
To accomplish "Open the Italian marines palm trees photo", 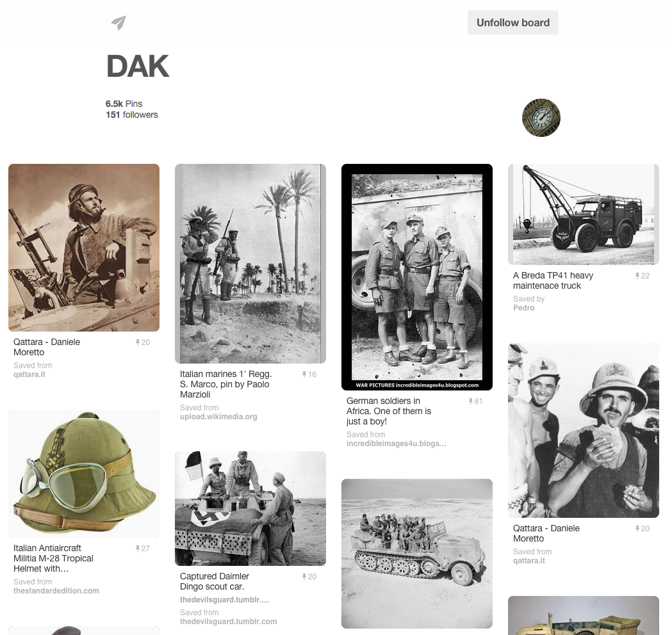I will (250, 264).
